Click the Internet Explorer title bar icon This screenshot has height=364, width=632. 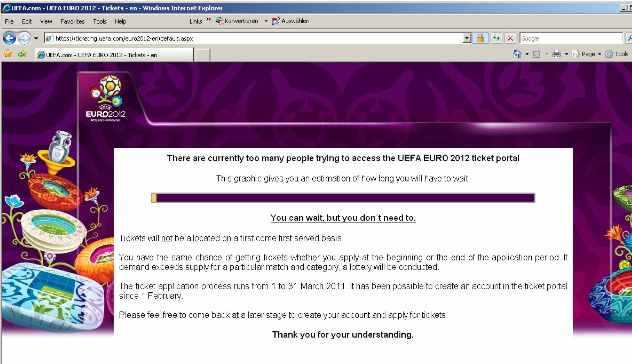6,8
